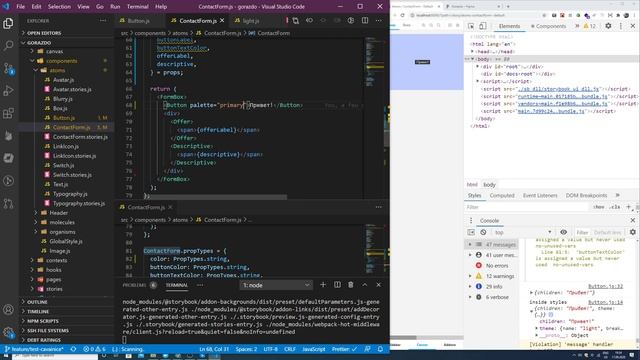Open Console settings gear

coord(633,232)
